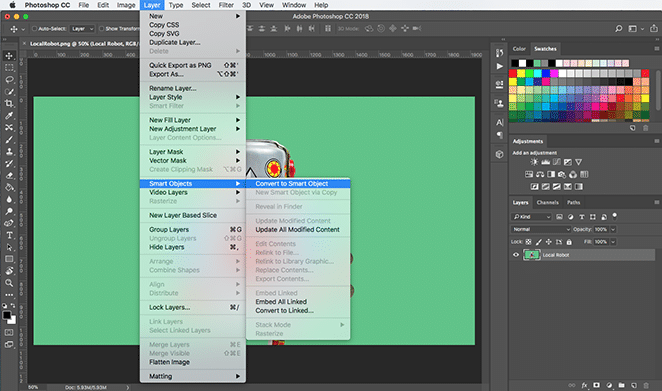
Task: Click the layer fx button in Layers panel
Action: (x=584, y=385)
